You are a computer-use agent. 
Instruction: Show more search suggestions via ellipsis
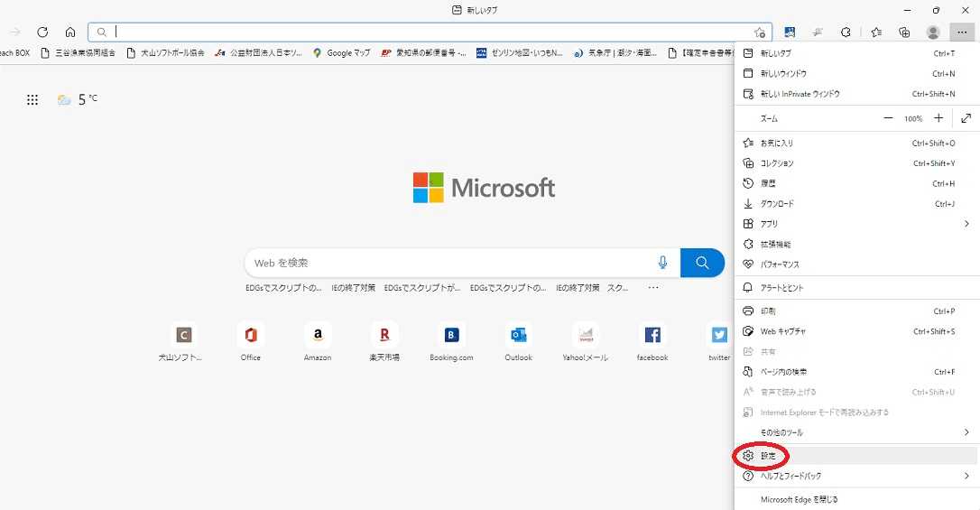(653, 288)
